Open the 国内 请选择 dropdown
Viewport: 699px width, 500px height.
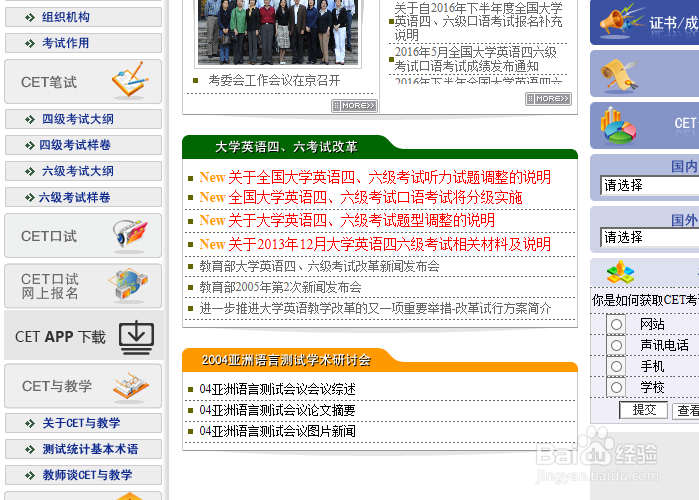pyautogui.click(x=650, y=185)
